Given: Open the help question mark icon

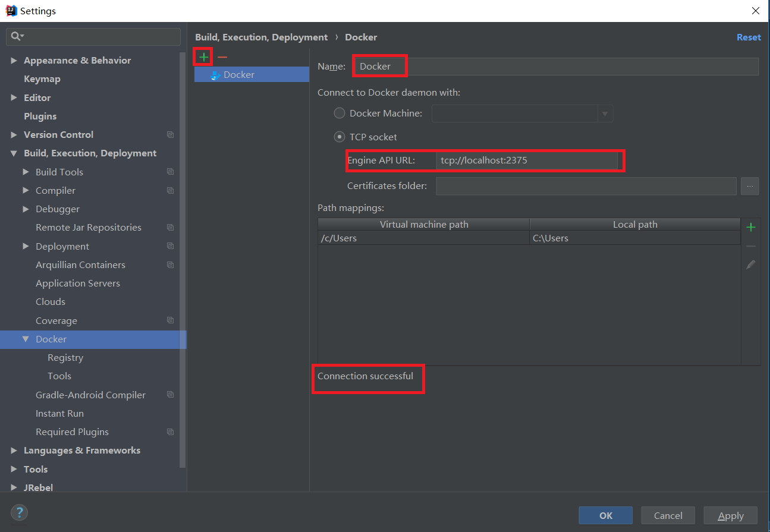Looking at the screenshot, I should 19,512.
